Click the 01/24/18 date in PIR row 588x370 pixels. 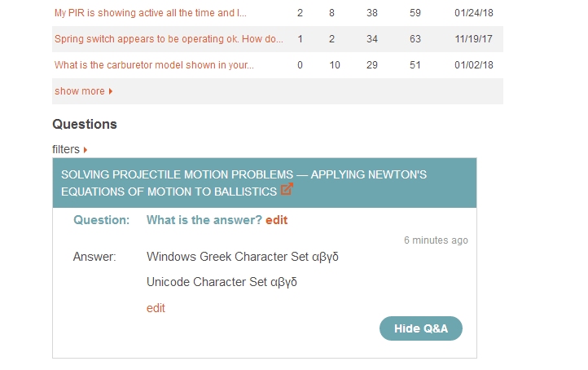(474, 13)
